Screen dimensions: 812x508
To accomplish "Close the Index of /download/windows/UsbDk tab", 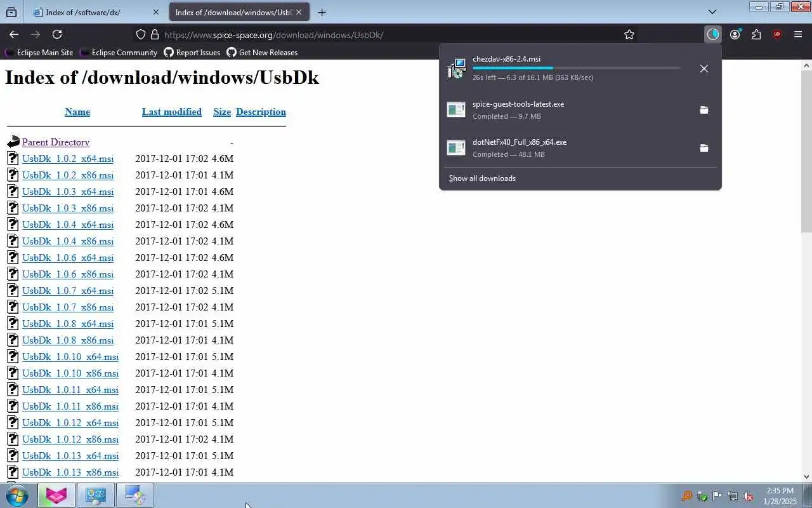I will [299, 12].
